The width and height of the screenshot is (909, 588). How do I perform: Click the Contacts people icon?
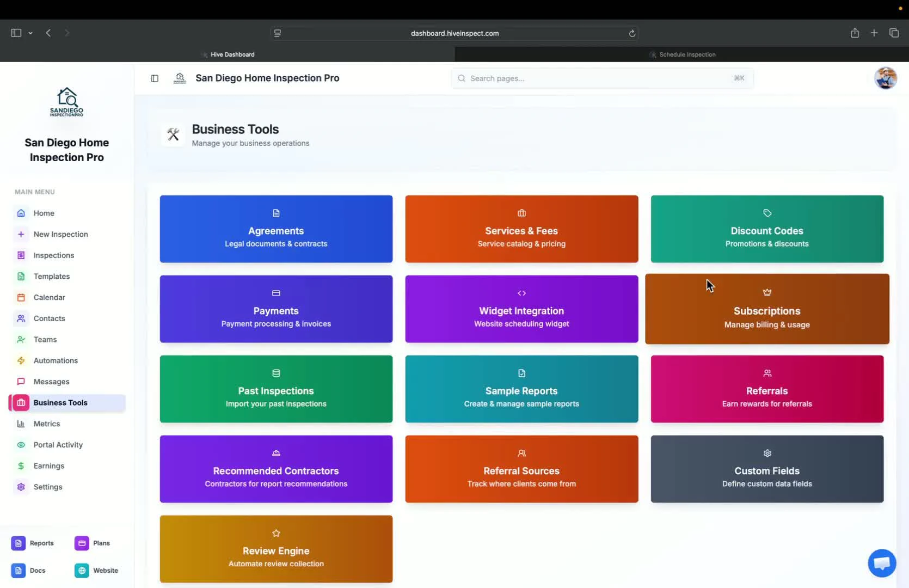click(x=21, y=318)
